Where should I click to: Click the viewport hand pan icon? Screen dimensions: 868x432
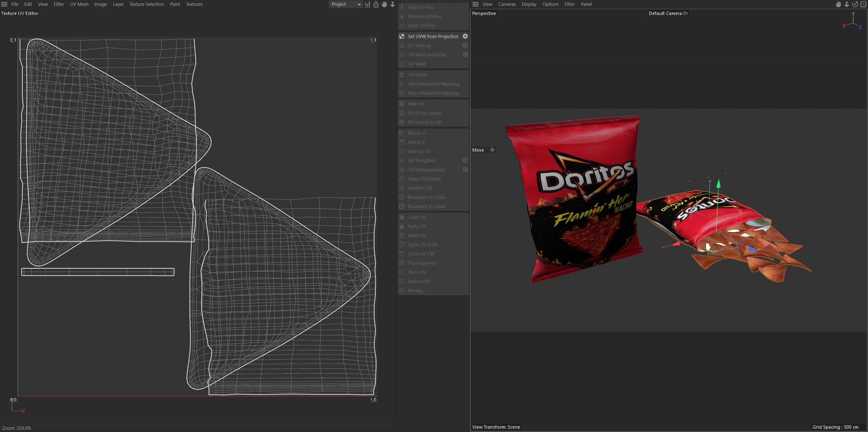coord(838,4)
